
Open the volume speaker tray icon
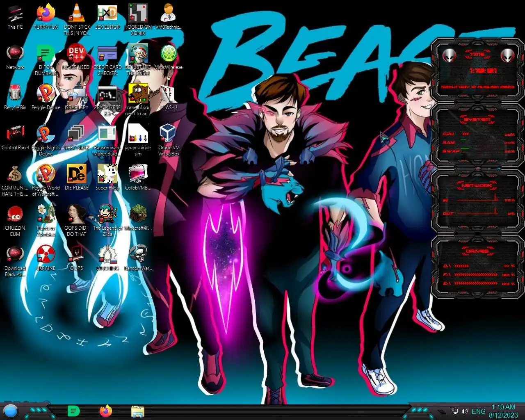(465, 411)
